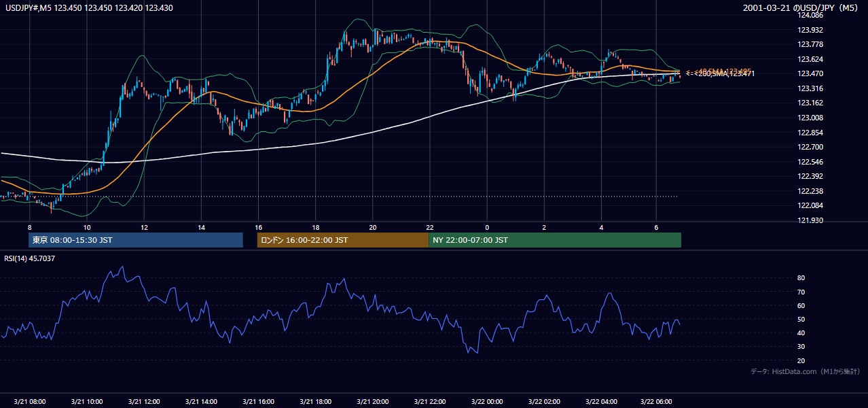Image resolution: width=868 pixels, height=408 pixels.
Task: Click hour label 0 under the price chart
Action: 487,227
